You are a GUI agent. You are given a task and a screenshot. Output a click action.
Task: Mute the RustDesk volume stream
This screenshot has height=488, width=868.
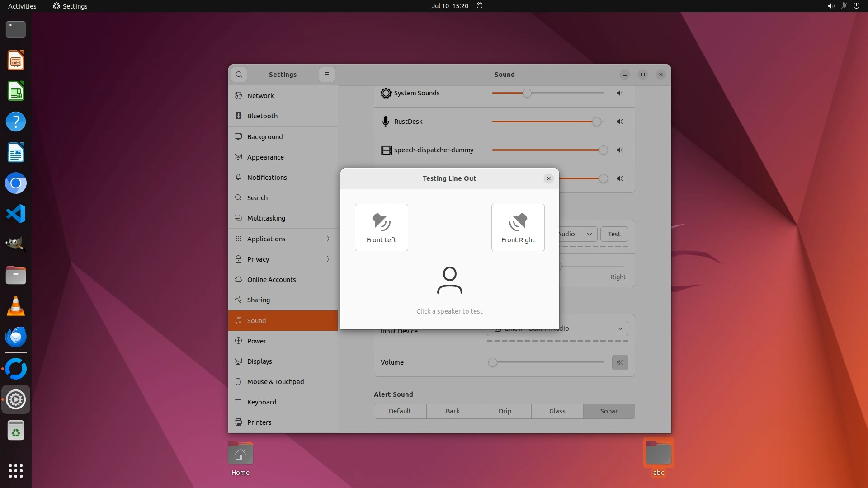tap(620, 122)
